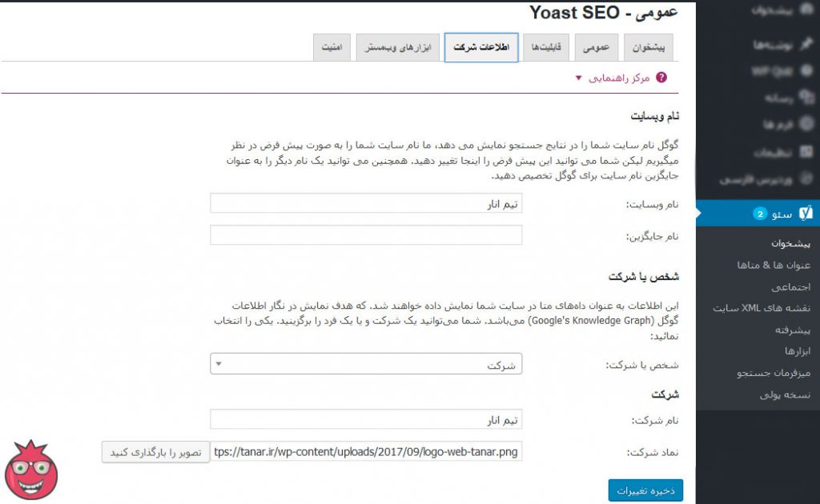Open the ابزارهای وبمستر tab

click(399, 48)
